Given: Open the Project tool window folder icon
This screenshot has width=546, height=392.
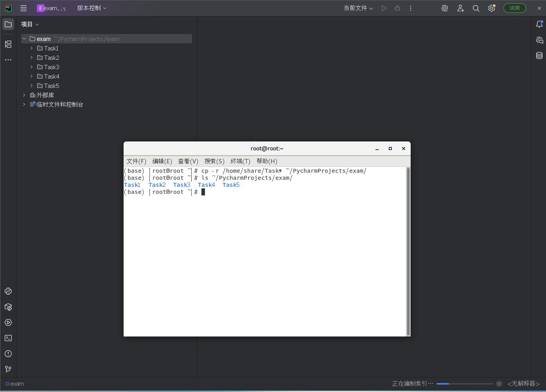Looking at the screenshot, I should [x=8, y=24].
